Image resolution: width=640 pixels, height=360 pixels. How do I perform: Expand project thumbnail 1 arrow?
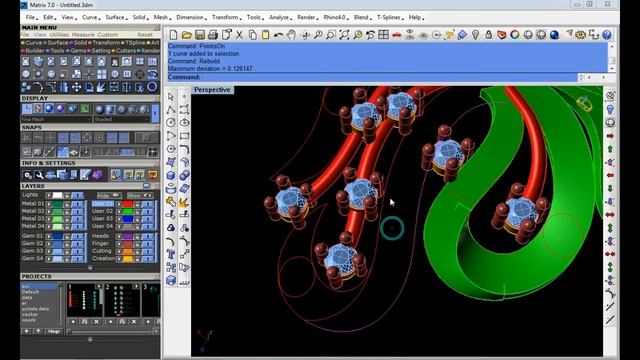click(99, 287)
